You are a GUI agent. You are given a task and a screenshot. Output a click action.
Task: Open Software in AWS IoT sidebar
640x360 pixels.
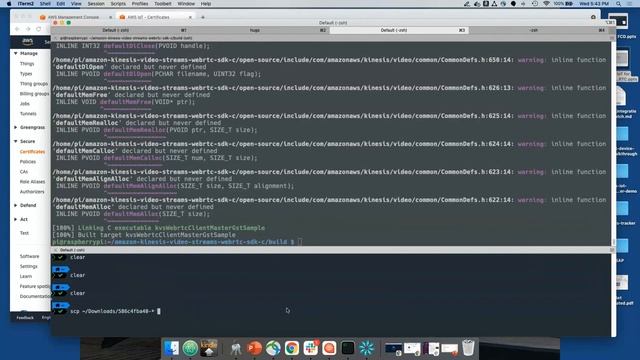pyautogui.click(x=29, y=256)
